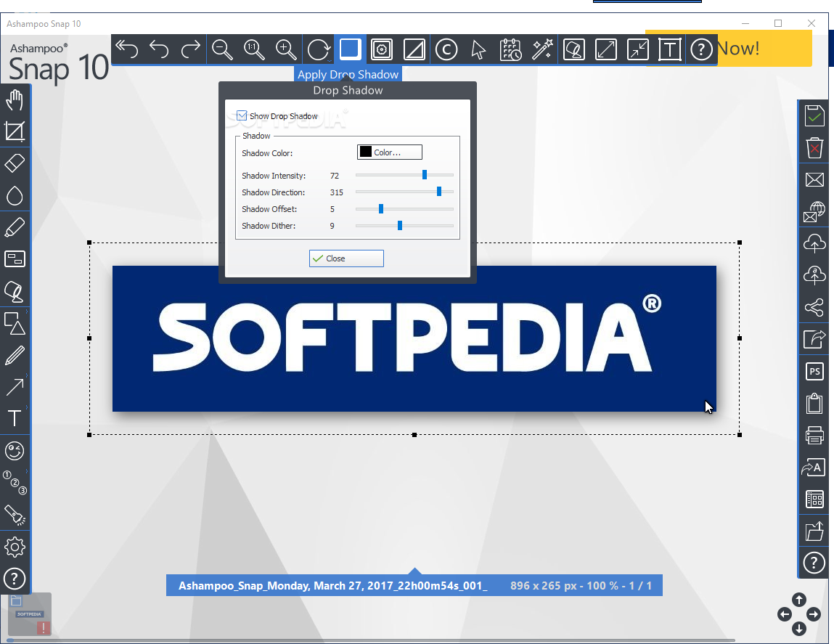Click the zoom out magnifier
This screenshot has width=834, height=644.
click(222, 49)
